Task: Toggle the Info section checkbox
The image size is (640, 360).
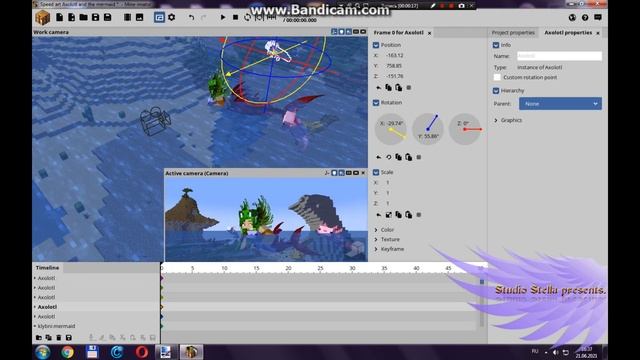Action: 496,45
